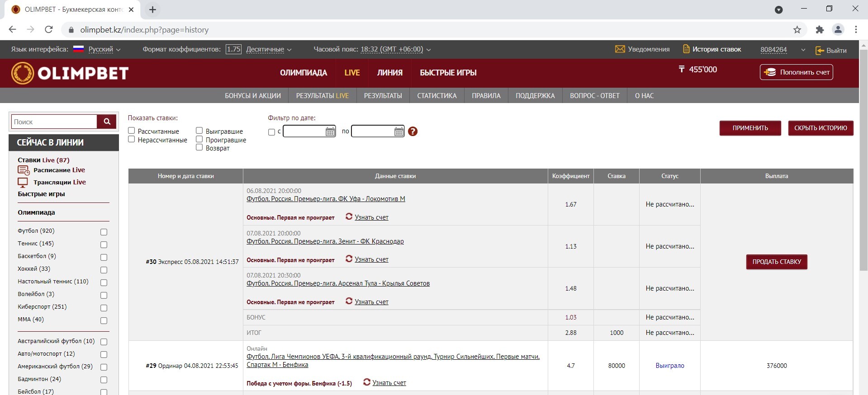Open the ПРАВИЛА section
The height and width of the screenshot is (395, 868).
486,96
